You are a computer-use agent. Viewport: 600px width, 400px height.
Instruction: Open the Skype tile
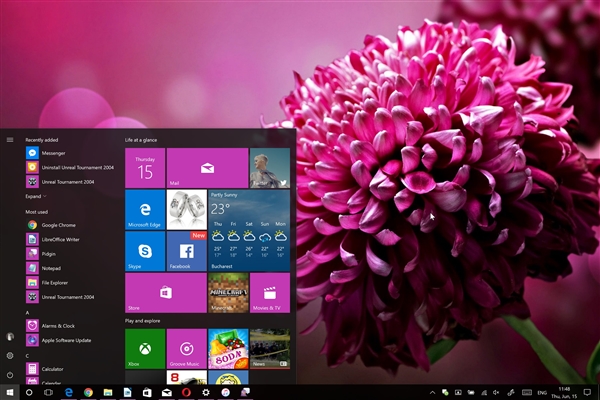pos(145,251)
